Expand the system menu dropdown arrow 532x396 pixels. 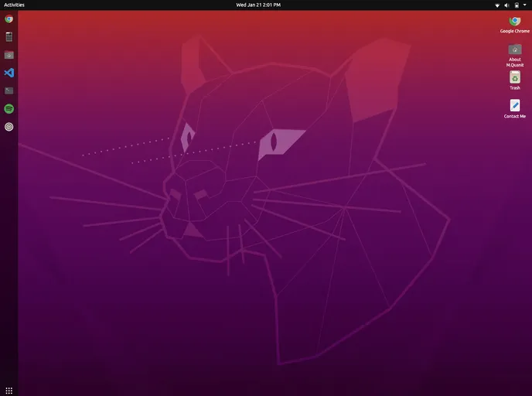tap(524, 5)
